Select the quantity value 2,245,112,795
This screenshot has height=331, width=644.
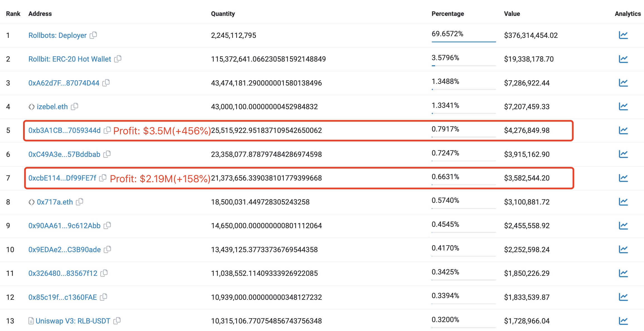(x=234, y=35)
